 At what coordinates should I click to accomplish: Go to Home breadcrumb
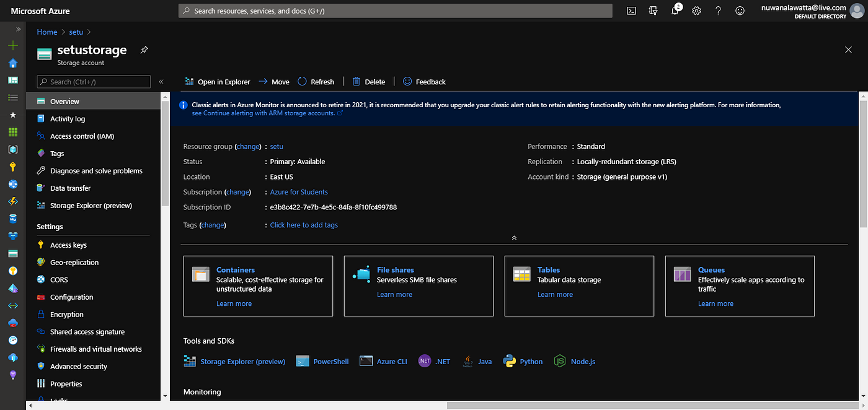pos(47,32)
